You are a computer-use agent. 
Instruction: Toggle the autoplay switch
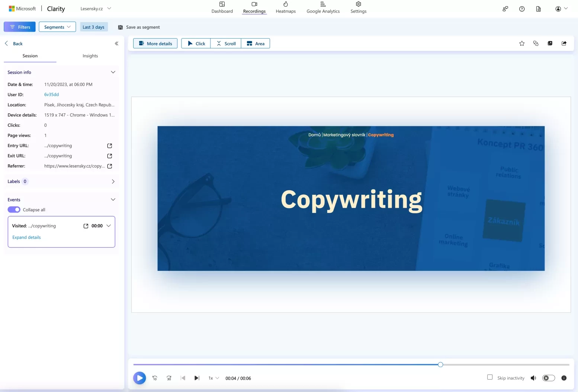[x=549, y=378]
